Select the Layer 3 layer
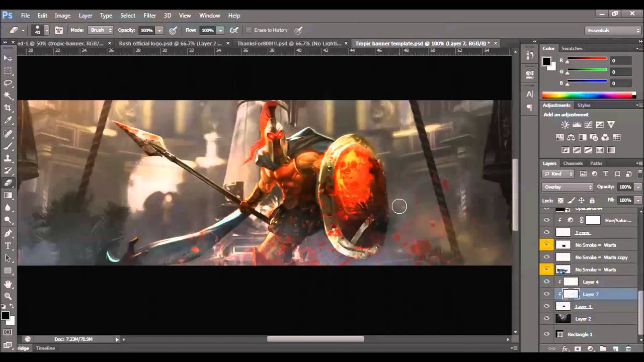The height and width of the screenshot is (362, 644). (x=589, y=307)
